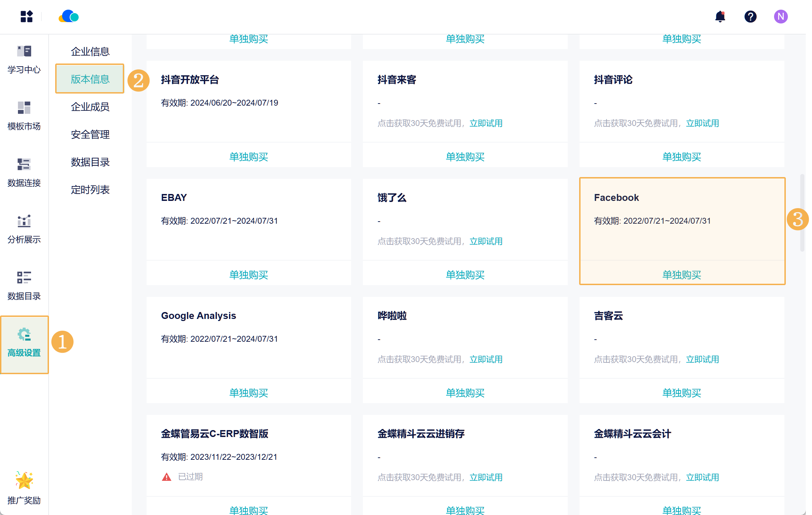Open 数据连接 sidebar item
Image resolution: width=812 pixels, height=515 pixels.
click(x=24, y=173)
